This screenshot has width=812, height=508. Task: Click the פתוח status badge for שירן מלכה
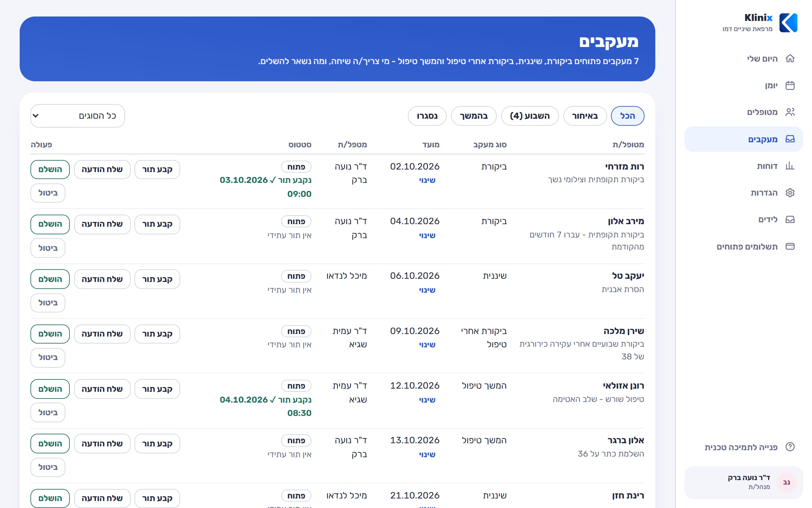[296, 331]
